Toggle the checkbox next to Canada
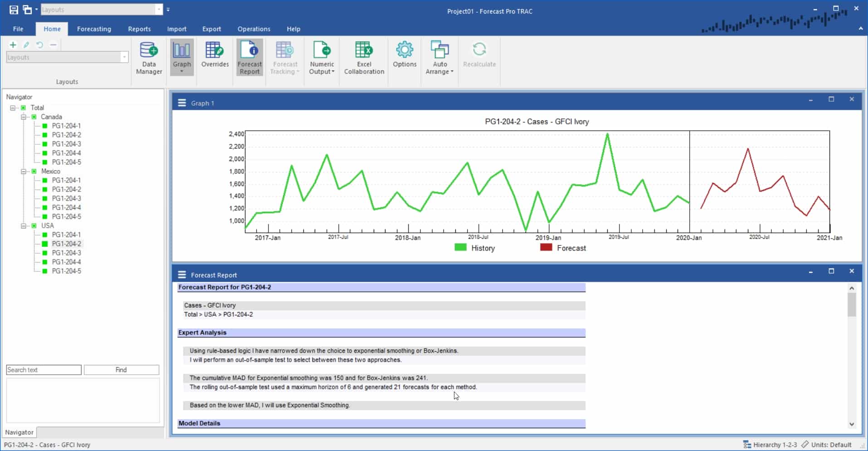This screenshot has width=868, height=451. coord(34,117)
